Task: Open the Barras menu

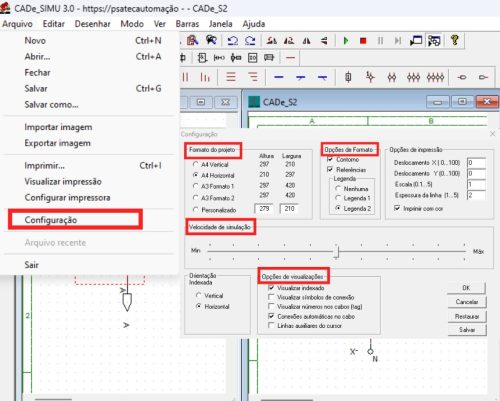Action: click(187, 24)
